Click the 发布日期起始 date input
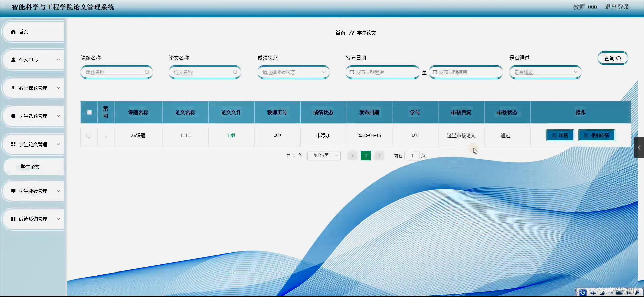 click(383, 72)
